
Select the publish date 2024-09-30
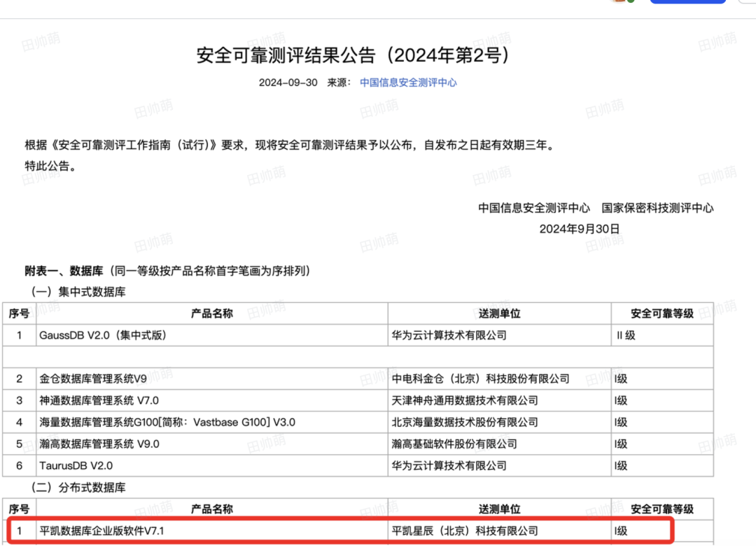pyautogui.click(x=288, y=83)
